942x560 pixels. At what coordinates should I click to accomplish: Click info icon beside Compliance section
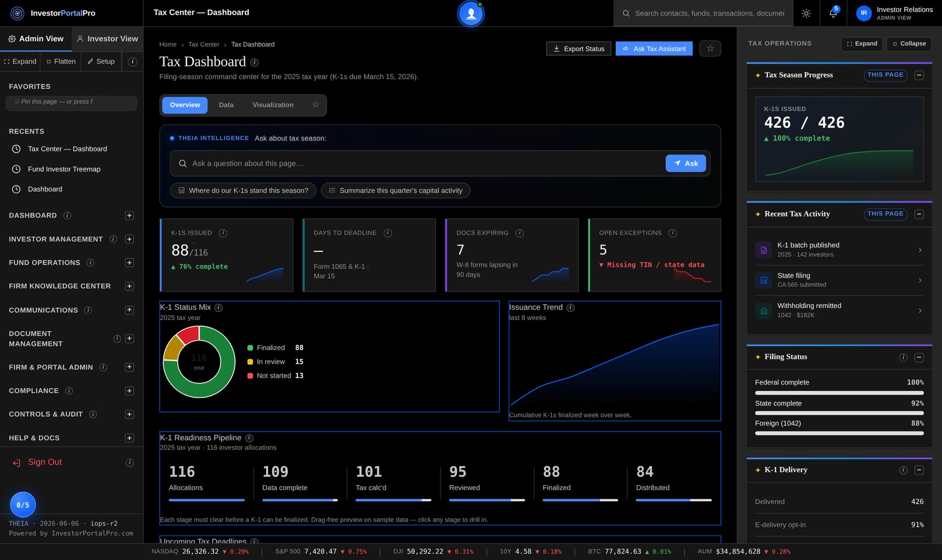pos(69,391)
